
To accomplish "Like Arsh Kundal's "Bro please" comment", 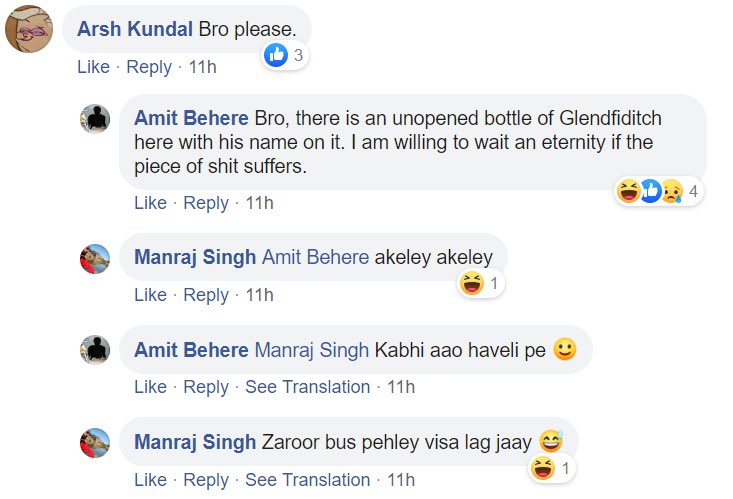I will click(93, 67).
